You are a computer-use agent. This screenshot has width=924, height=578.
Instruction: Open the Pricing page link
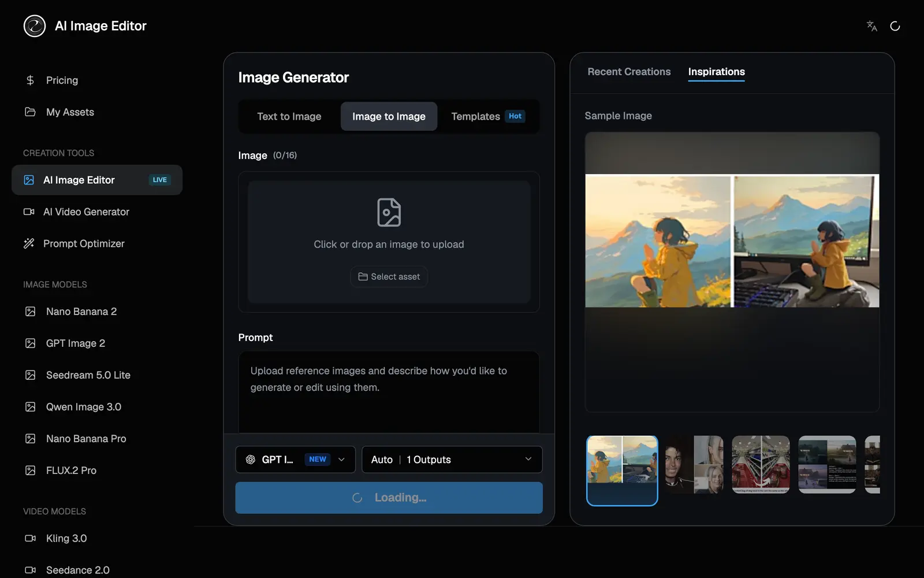(x=97, y=80)
